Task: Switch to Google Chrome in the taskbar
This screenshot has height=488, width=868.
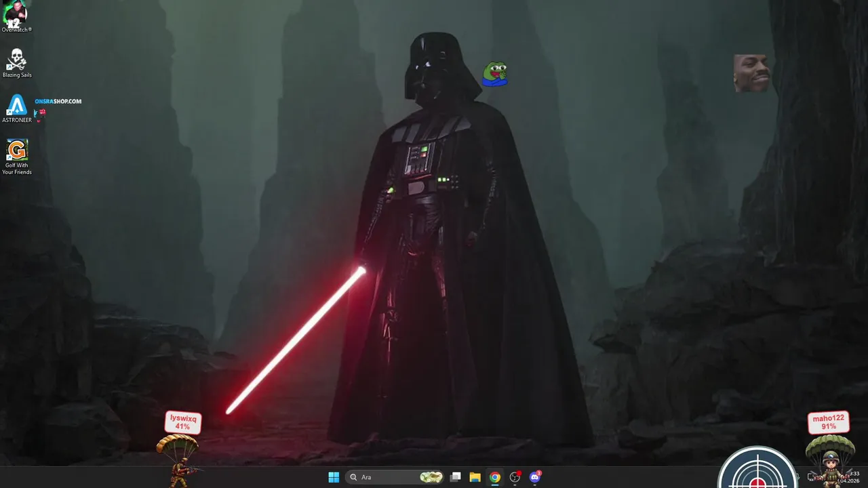Action: (x=495, y=477)
